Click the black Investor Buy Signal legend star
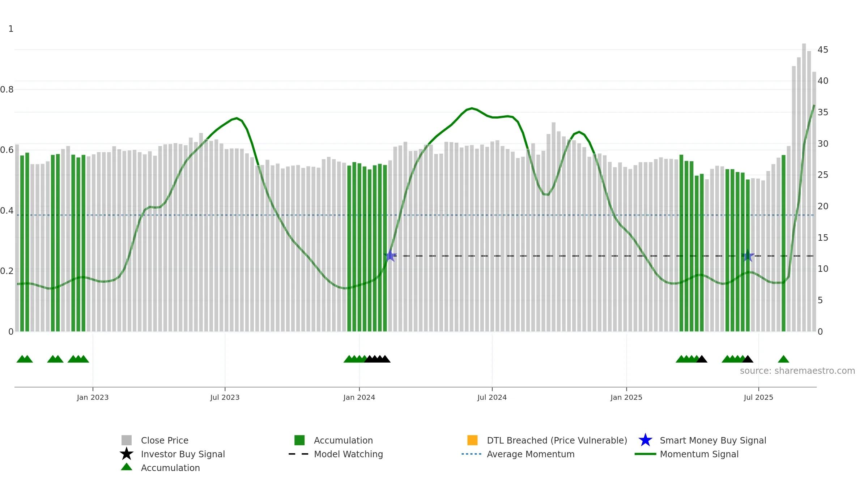The width and height of the screenshot is (868, 488). (127, 454)
